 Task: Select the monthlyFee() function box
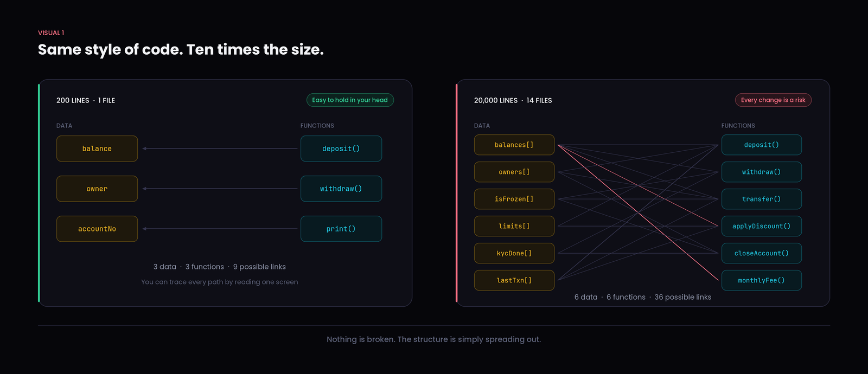tap(762, 280)
